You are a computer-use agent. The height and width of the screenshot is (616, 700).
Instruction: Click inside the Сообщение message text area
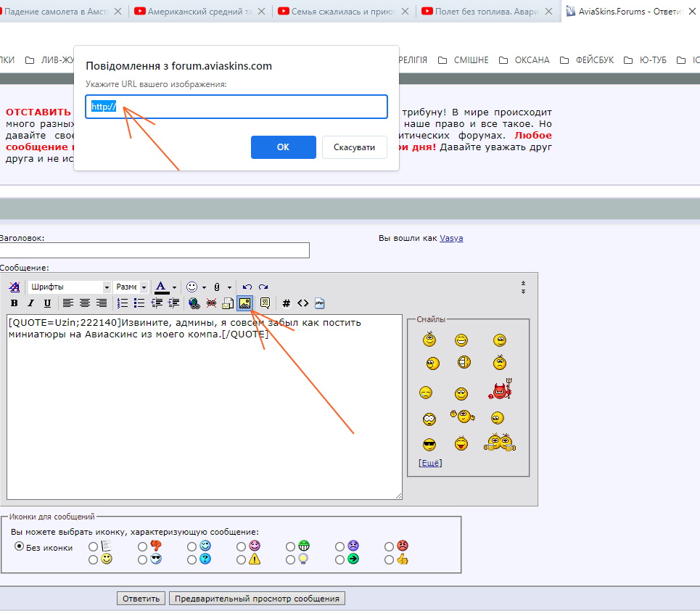pos(205,407)
